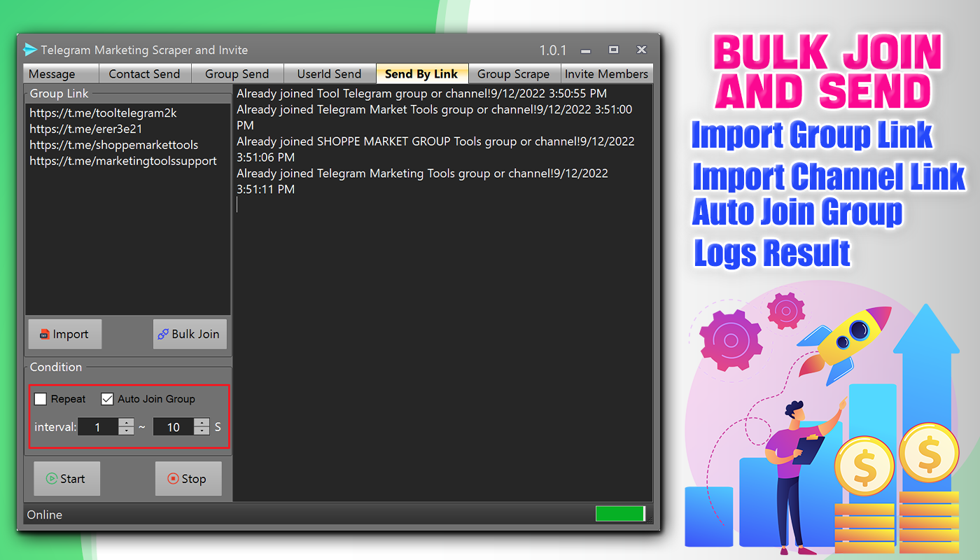Open the Invite Members tab
Image resolution: width=980 pixels, height=560 pixels.
606,73
